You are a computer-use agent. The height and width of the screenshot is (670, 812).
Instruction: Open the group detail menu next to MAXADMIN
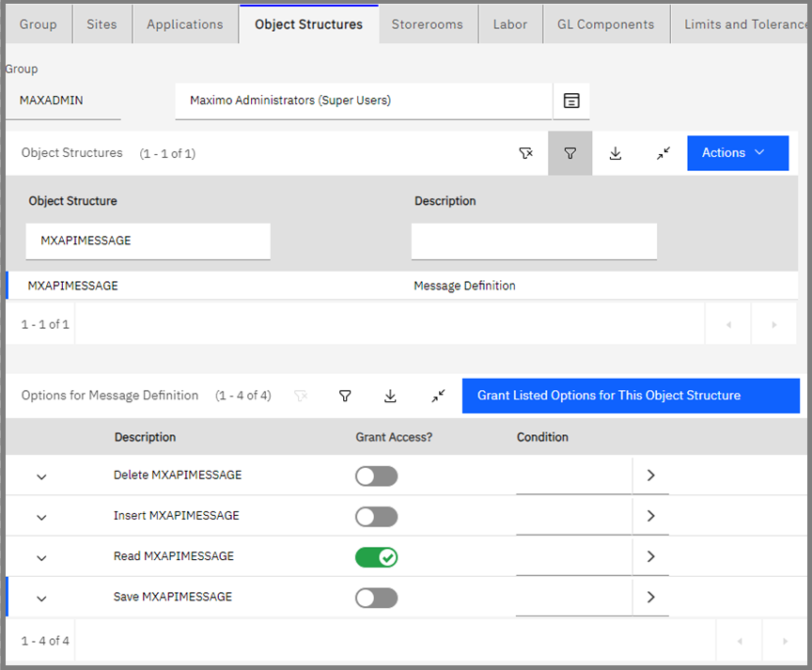(571, 100)
